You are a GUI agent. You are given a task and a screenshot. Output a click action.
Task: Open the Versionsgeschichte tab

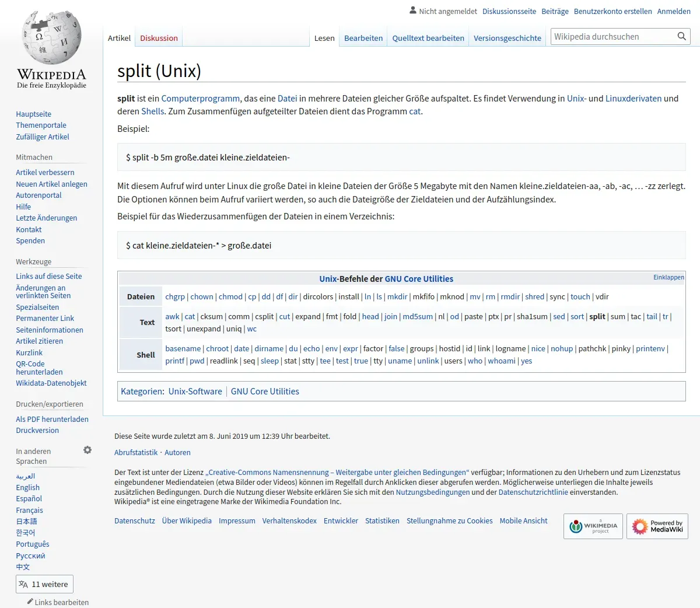tap(508, 38)
